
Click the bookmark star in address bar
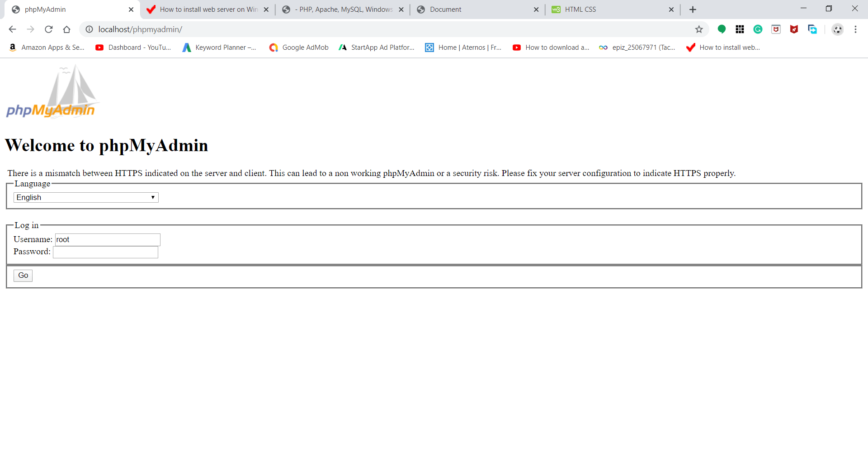(699, 29)
